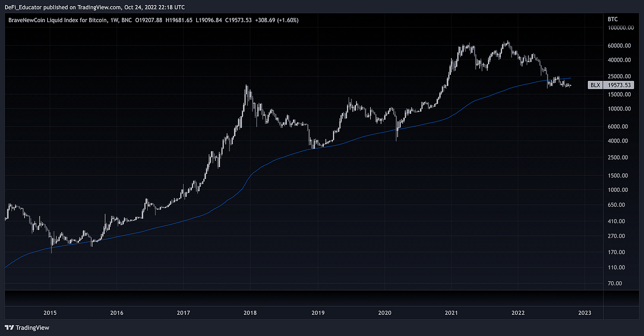This screenshot has width=644, height=336.
Task: Select the BLX ticker label on the price axis
Action: (x=595, y=85)
